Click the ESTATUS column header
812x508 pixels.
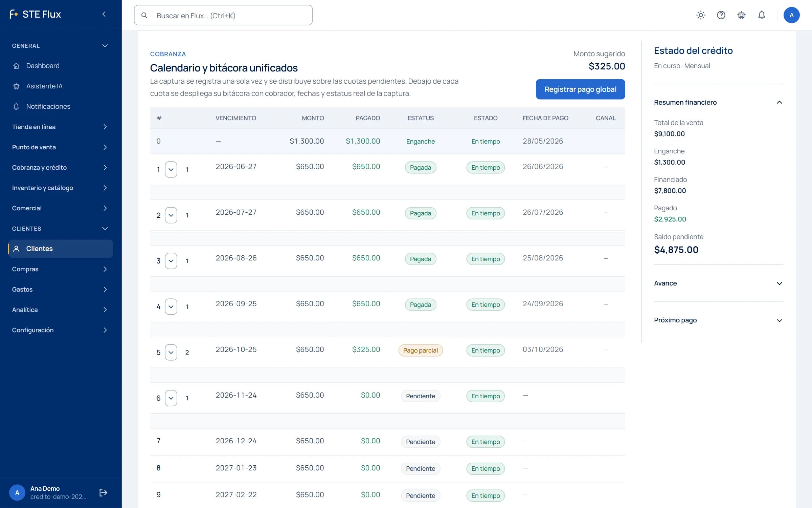tap(421, 118)
